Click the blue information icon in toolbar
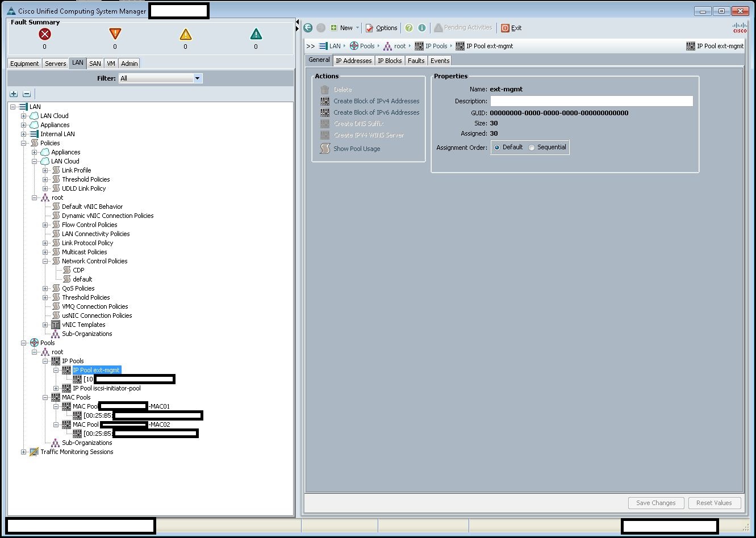The width and height of the screenshot is (756, 538). click(x=422, y=28)
